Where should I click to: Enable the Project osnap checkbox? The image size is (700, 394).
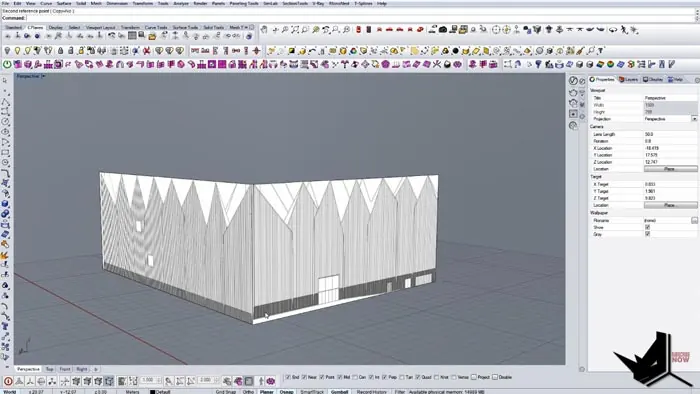pos(474,377)
